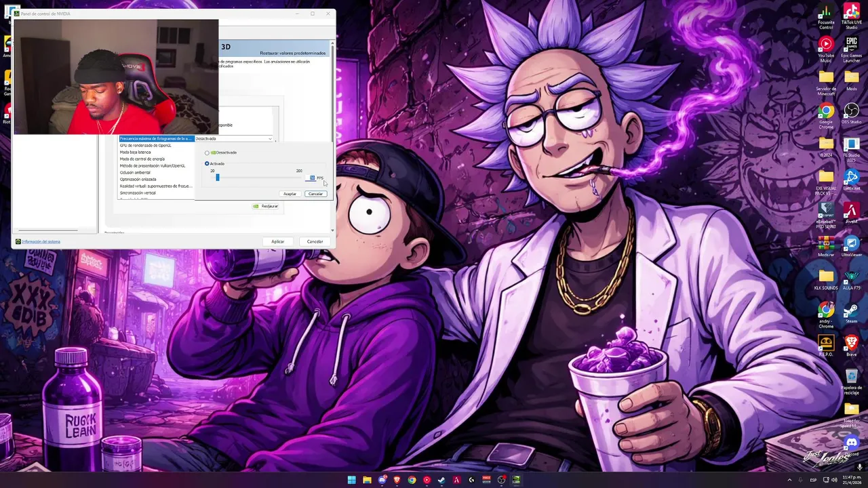Select the Sincronización vertical row
Viewport: 868px width, 488px height.
coord(157,192)
